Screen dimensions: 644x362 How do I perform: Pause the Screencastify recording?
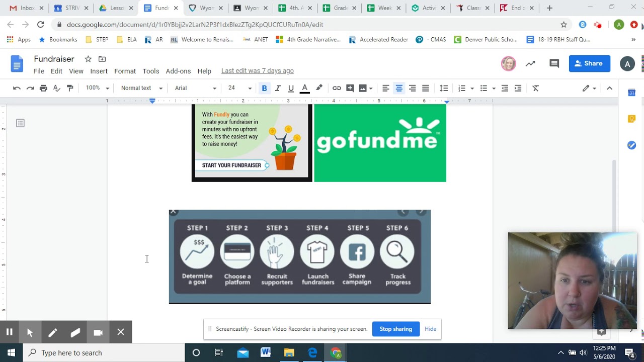pyautogui.click(x=9, y=332)
